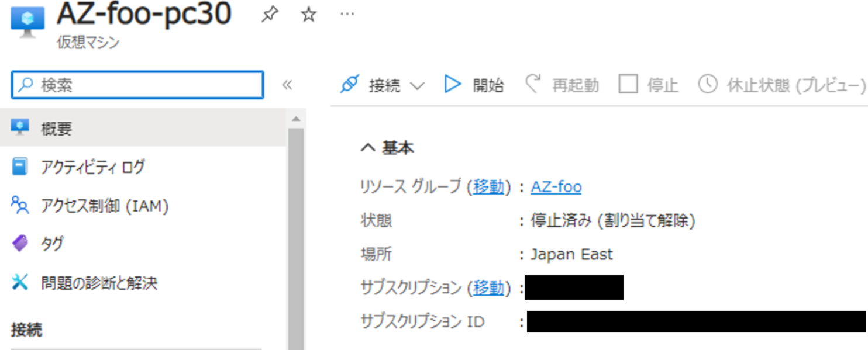Click the アクティビティ ログ book icon

tap(20, 167)
